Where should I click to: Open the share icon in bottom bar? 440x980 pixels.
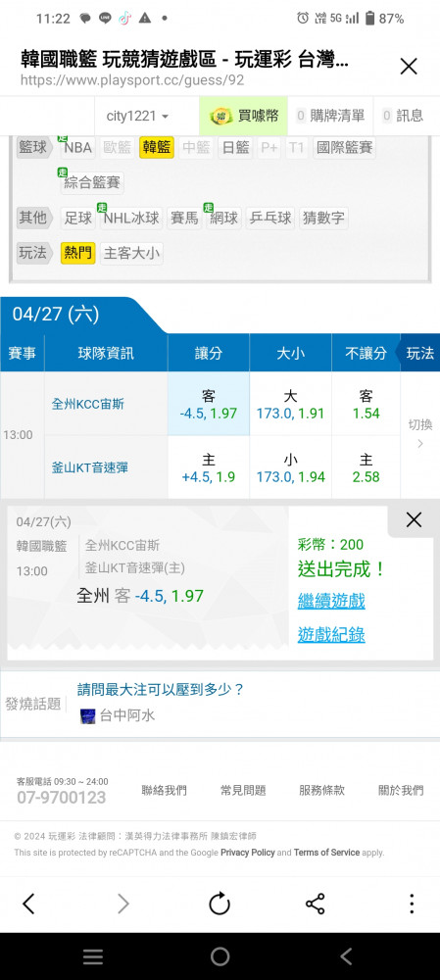point(315,904)
